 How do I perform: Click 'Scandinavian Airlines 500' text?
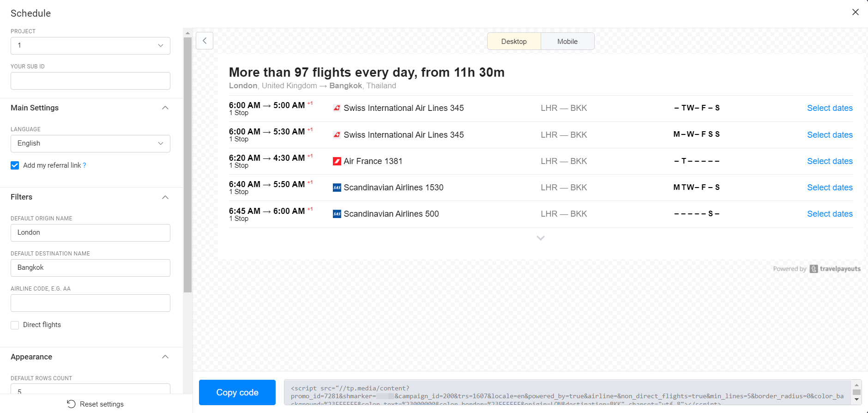tap(391, 214)
